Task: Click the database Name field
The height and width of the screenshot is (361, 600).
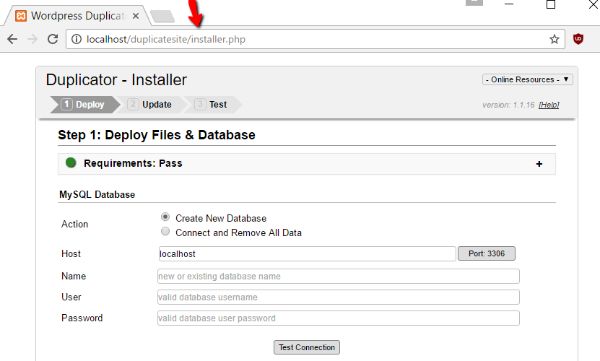Action: coord(338,276)
